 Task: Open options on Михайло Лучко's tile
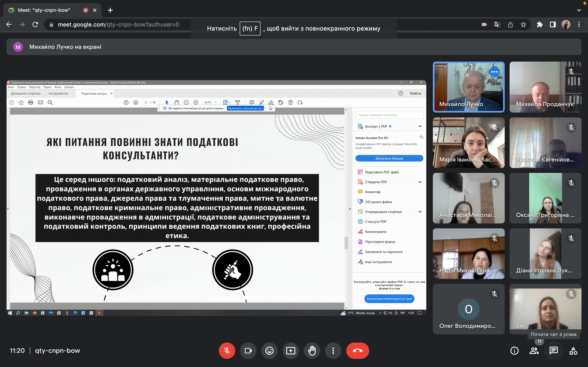pyautogui.click(x=494, y=72)
